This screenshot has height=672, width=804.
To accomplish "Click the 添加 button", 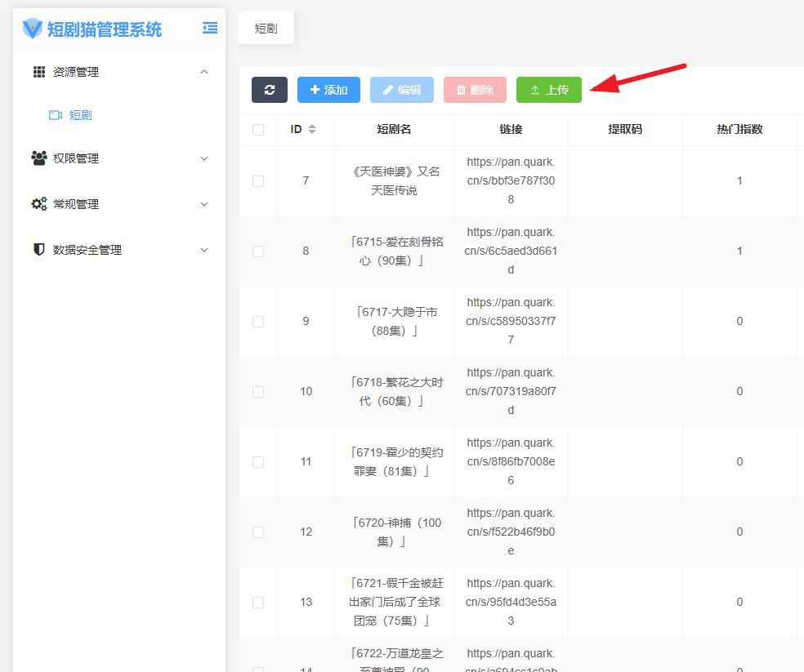I will click(x=328, y=90).
